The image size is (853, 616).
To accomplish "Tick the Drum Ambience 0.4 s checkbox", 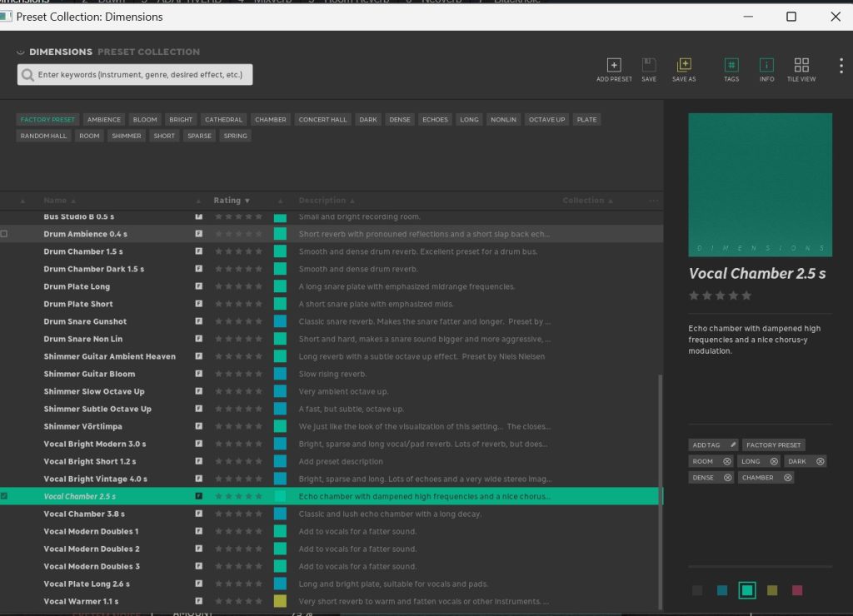I will point(4,234).
